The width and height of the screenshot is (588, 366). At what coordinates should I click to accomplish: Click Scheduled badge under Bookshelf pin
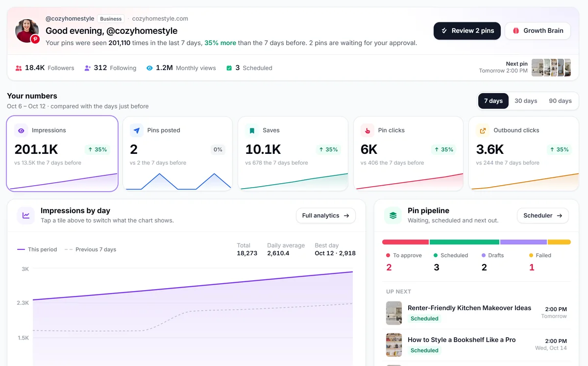click(x=424, y=350)
